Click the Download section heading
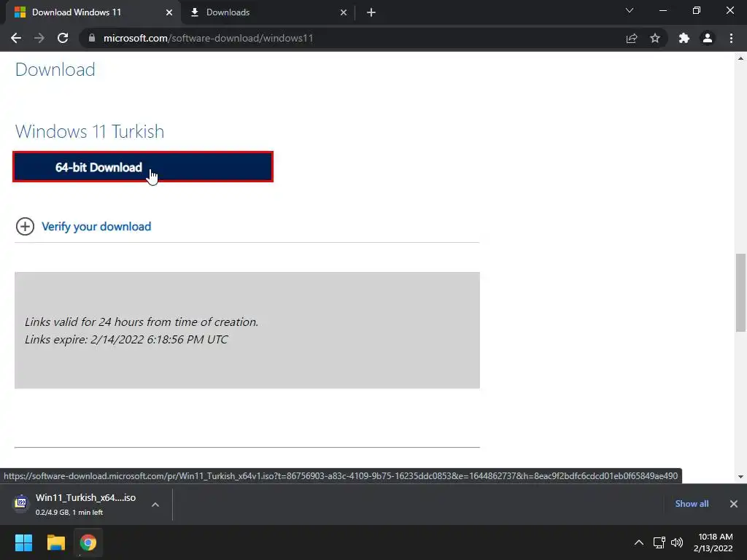The height and width of the screenshot is (560, 747). (55, 69)
